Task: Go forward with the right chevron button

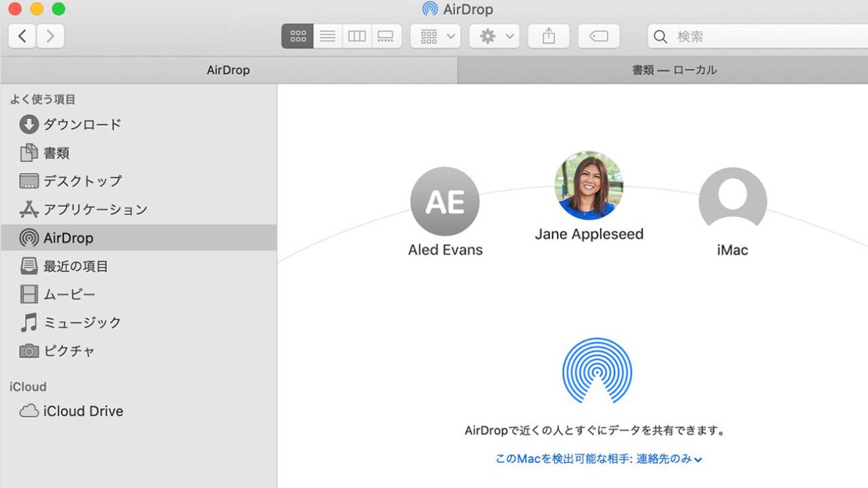Action: point(50,36)
